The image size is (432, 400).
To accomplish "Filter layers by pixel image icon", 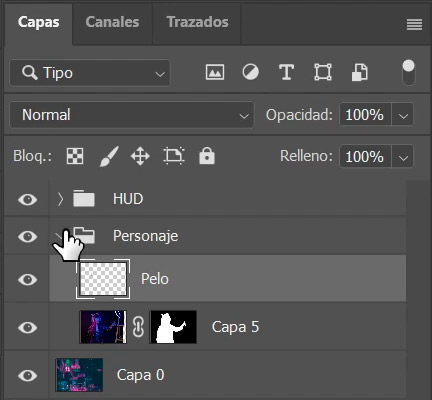I will coord(215,72).
